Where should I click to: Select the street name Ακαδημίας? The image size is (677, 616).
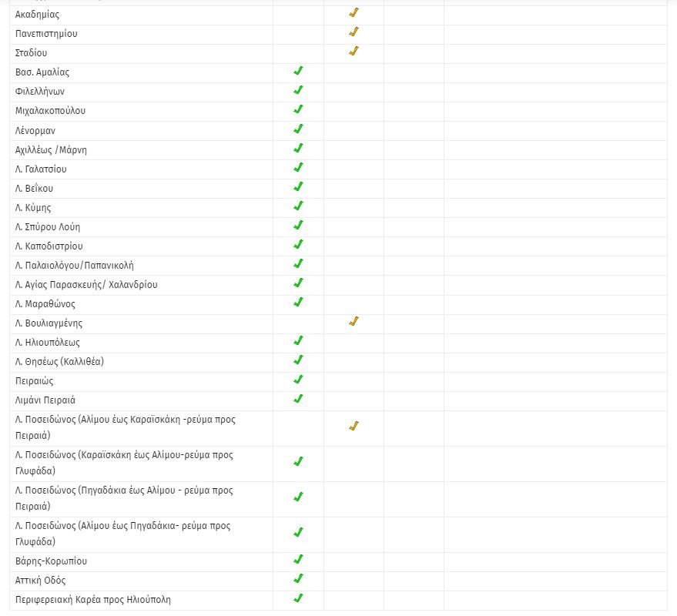pos(37,15)
